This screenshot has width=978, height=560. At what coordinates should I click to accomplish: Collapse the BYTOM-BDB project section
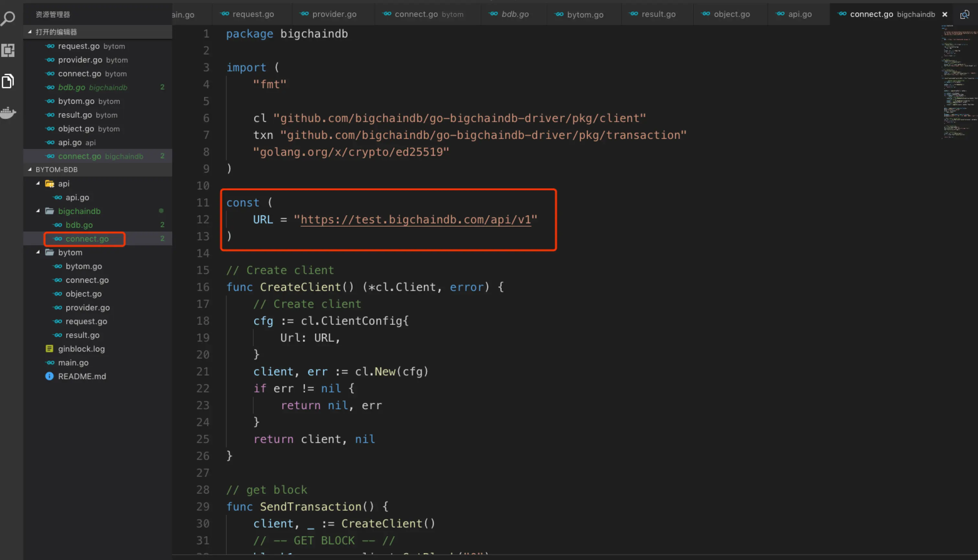[x=30, y=170]
